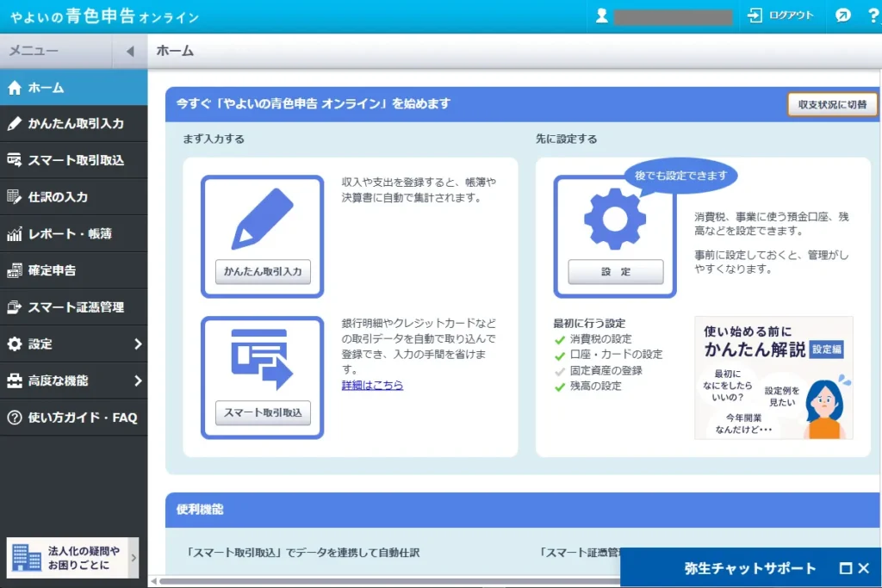Click the かんたん取引入力 card button
This screenshot has width=882, height=588.
tap(263, 271)
